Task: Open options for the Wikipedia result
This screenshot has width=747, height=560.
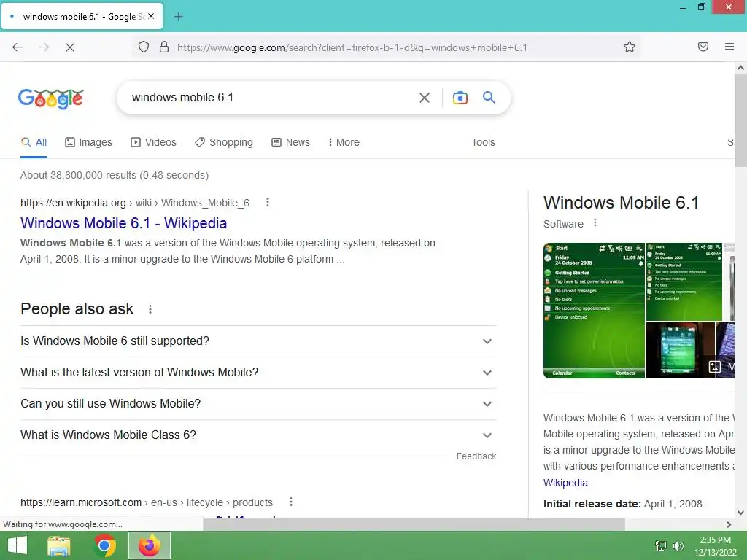Action: coord(268,203)
